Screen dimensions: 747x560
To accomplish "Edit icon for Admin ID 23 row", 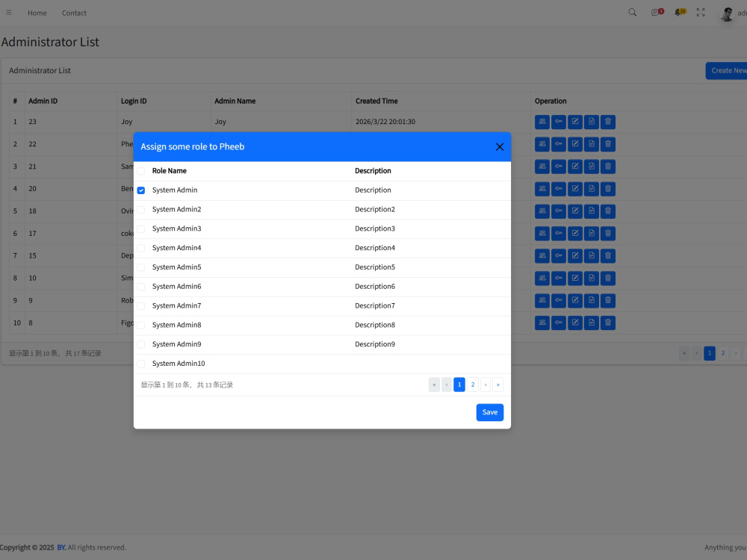I will 575,122.
